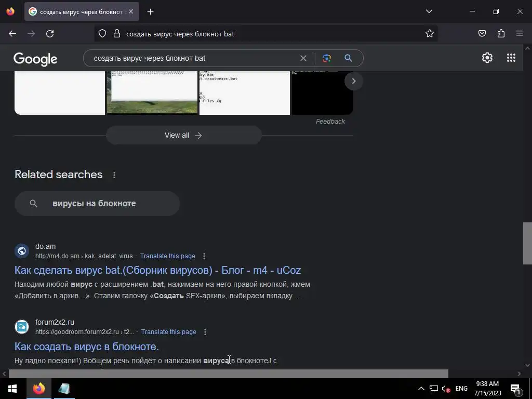Screen dimensions: 532x399
Task: Open the tracking protection shield icon
Action: [102, 34]
